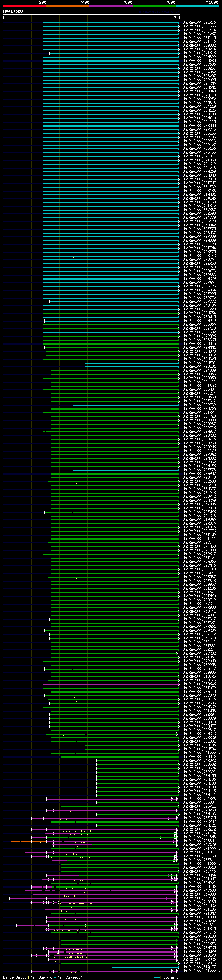
Task: Select hit label UniRef100_A9P9I3
Action: (x=199, y=141)
